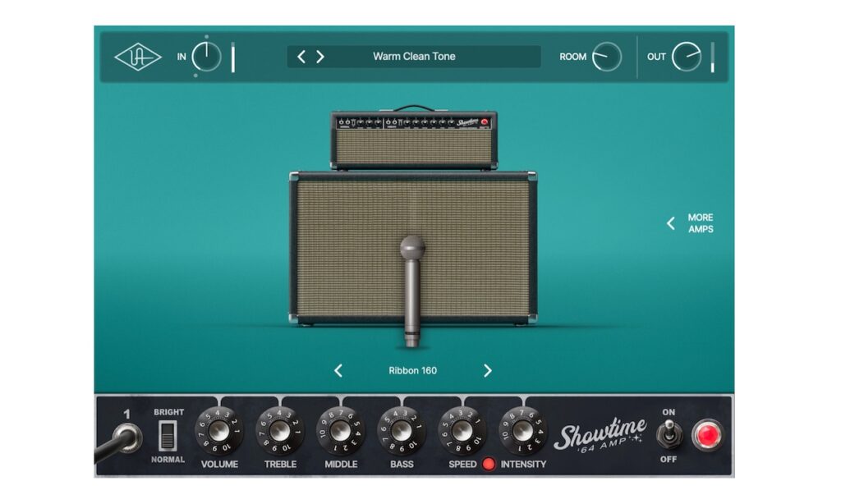Toggle the red tremolo button between Speed and Intensity
Image resolution: width=841 pixels, height=504 pixels.
[x=489, y=464]
